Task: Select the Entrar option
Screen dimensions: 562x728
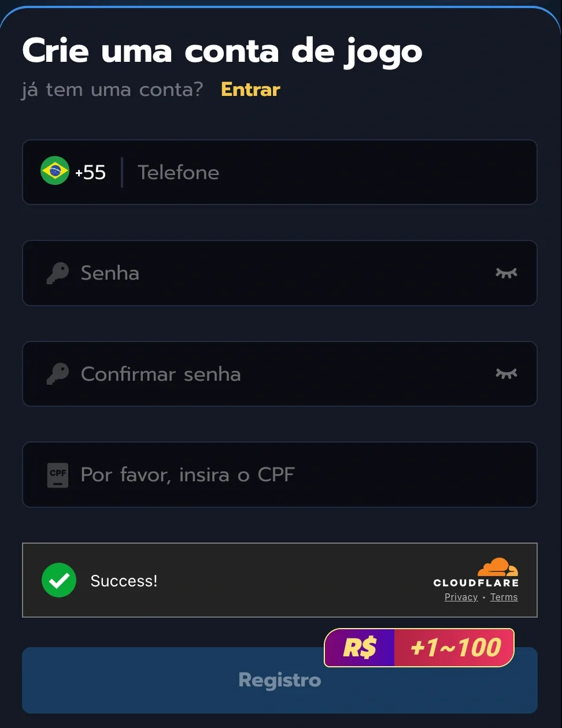Action: tap(250, 90)
